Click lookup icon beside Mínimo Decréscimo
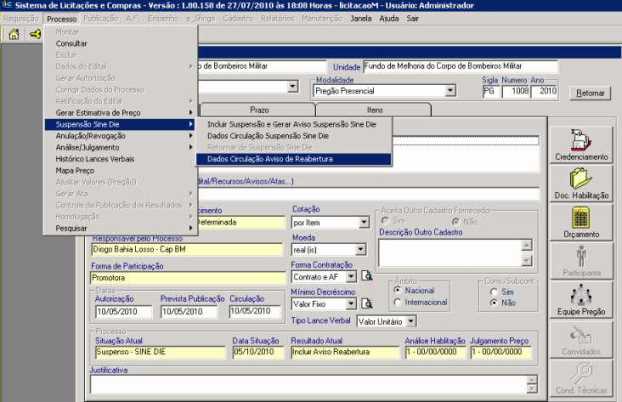The image size is (622, 402). point(367,303)
